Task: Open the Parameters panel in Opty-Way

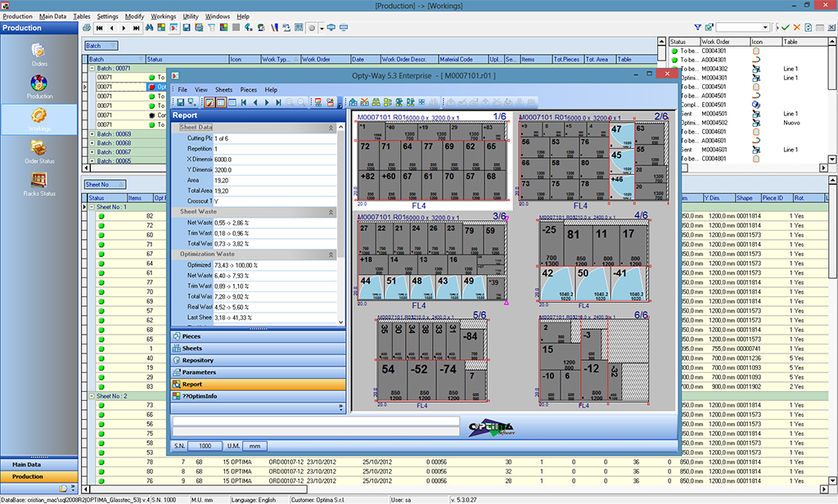Action: [x=258, y=372]
